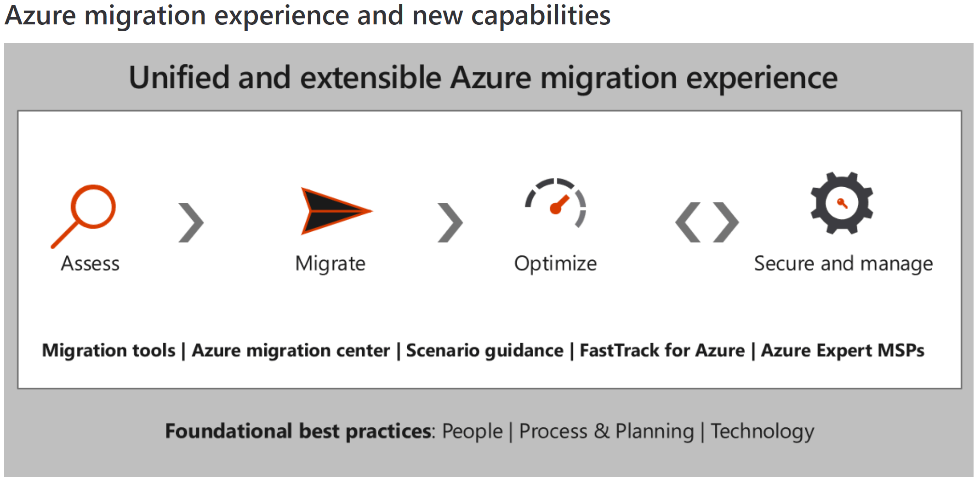Select Scenario guidance in the list
This screenshot has height=482, width=980.
click(484, 350)
